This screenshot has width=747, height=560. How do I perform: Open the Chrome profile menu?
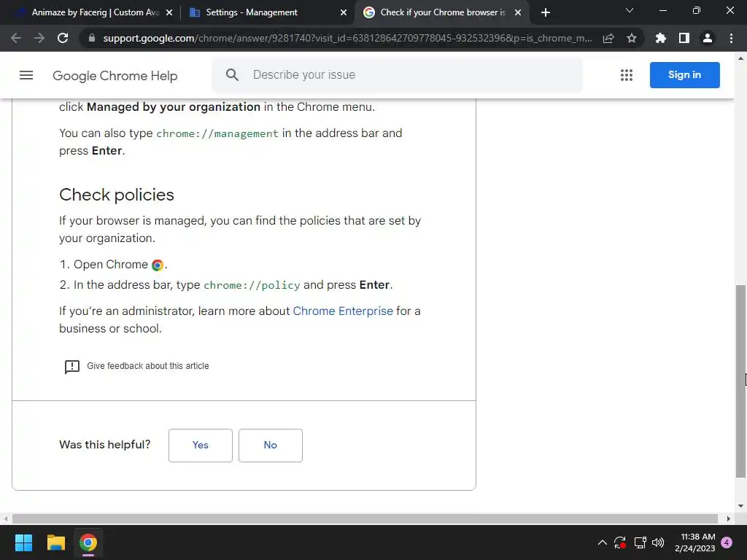708,38
